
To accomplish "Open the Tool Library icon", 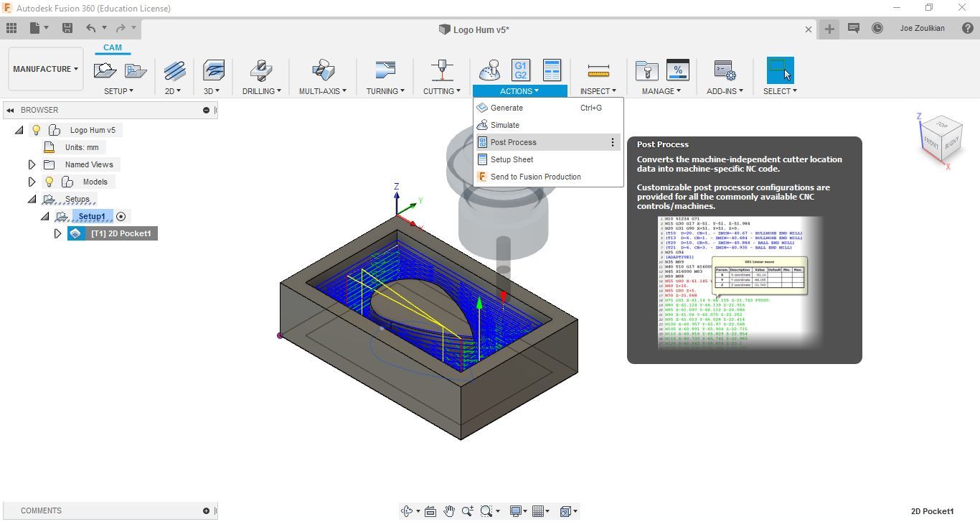I will (646, 70).
